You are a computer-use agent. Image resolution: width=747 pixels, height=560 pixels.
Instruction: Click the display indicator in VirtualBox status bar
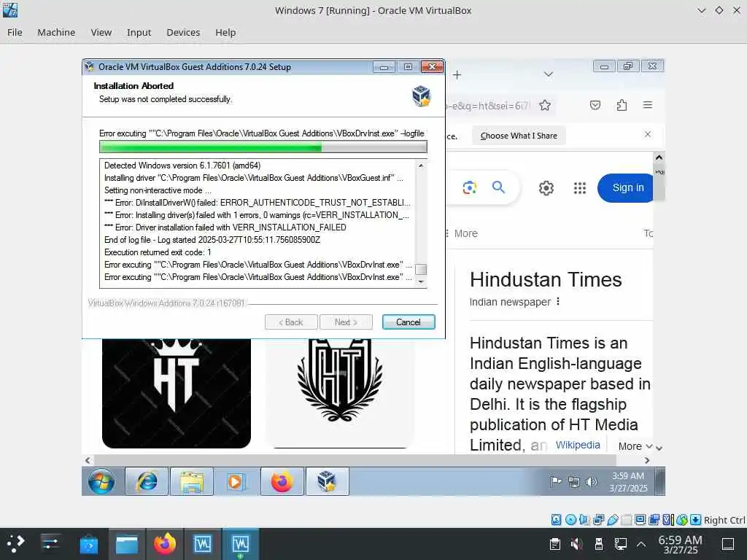pos(640,519)
